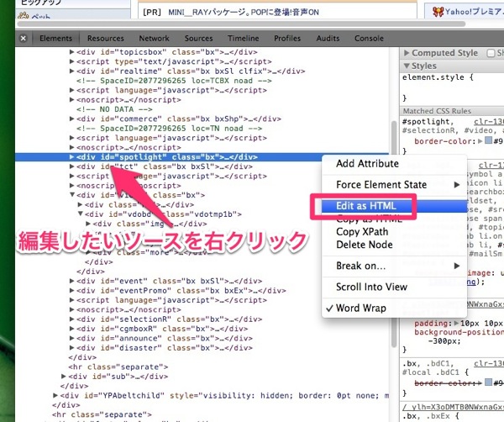Expand the topicsbox div node
This screenshot has height=422, width=504.
(x=71, y=52)
